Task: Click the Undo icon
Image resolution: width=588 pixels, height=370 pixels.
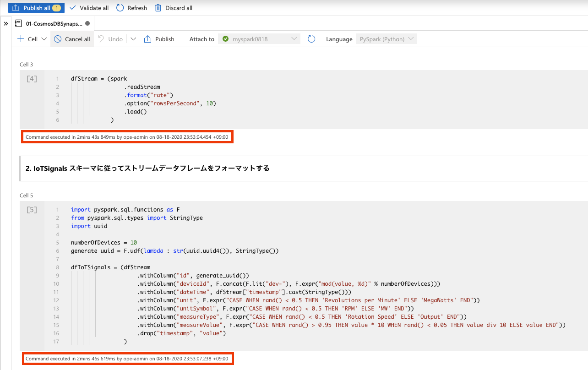Action: tap(102, 39)
